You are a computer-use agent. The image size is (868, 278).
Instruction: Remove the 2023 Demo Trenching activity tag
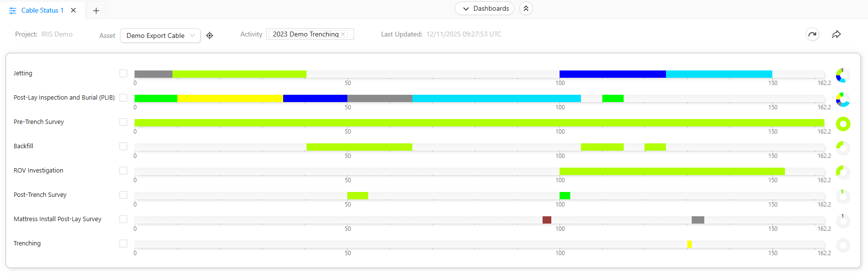[343, 34]
